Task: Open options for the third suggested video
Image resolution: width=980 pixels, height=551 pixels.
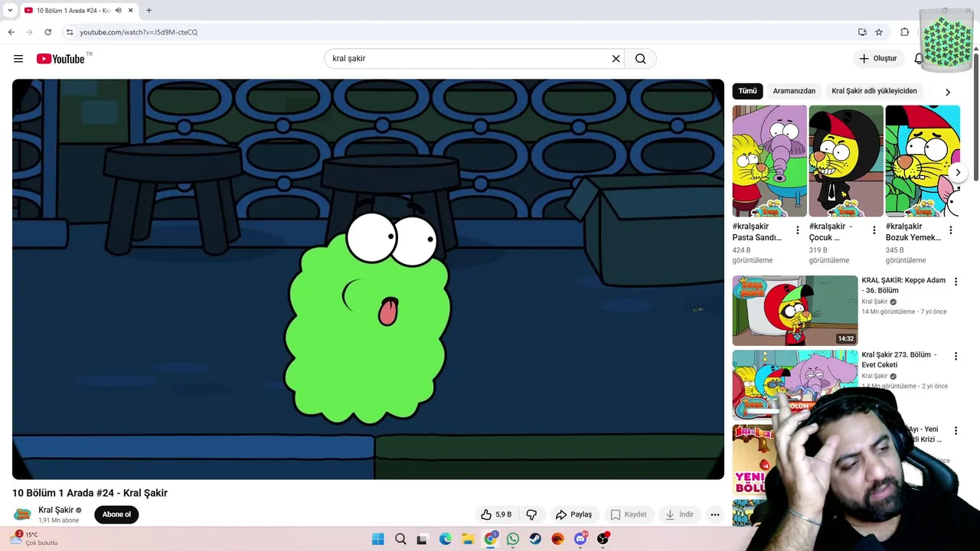Action: [x=955, y=431]
